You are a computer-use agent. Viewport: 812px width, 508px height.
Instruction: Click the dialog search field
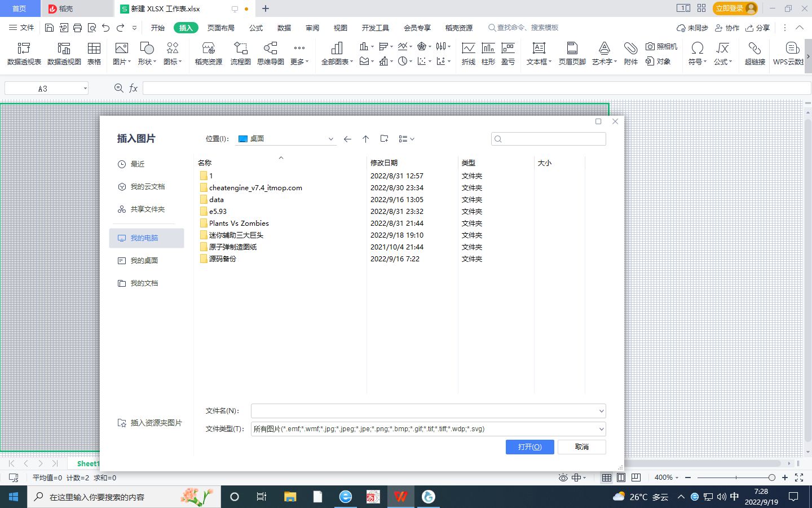(549, 139)
